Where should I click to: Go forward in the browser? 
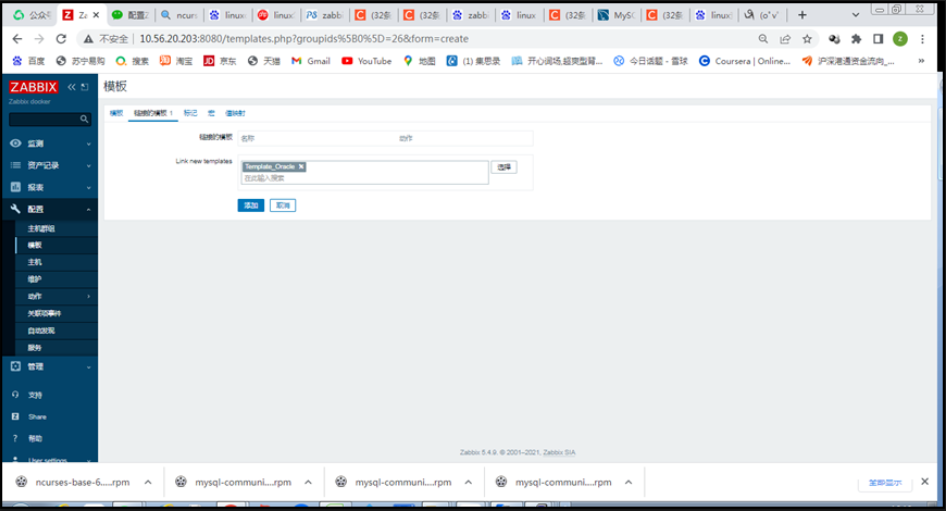tap(39, 39)
